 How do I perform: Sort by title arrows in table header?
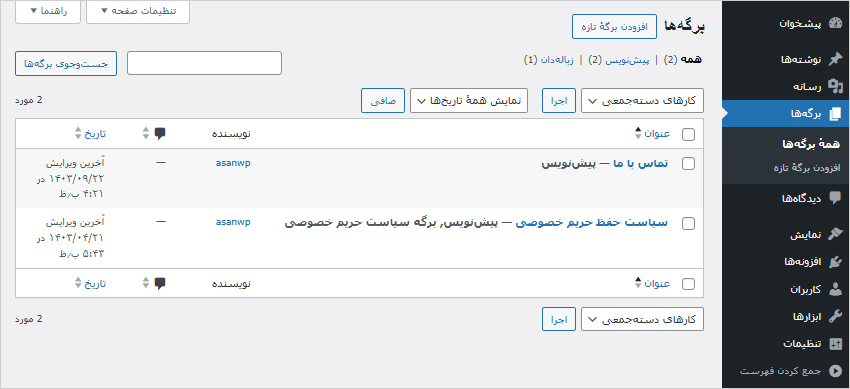[x=638, y=133]
